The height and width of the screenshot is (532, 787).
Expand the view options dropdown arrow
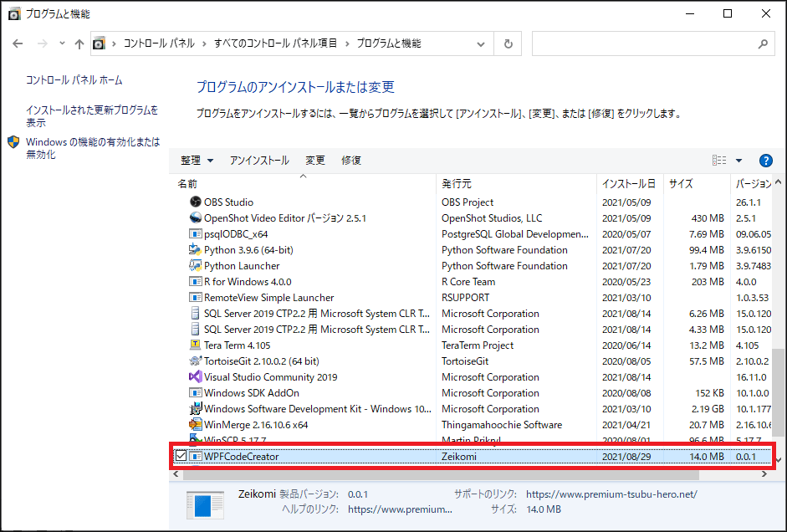[738, 161]
